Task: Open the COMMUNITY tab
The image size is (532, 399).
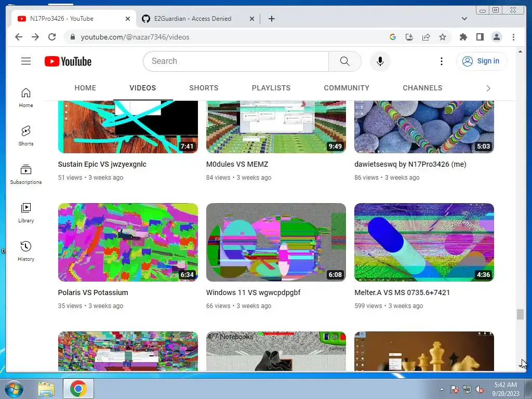Action: pyautogui.click(x=347, y=88)
